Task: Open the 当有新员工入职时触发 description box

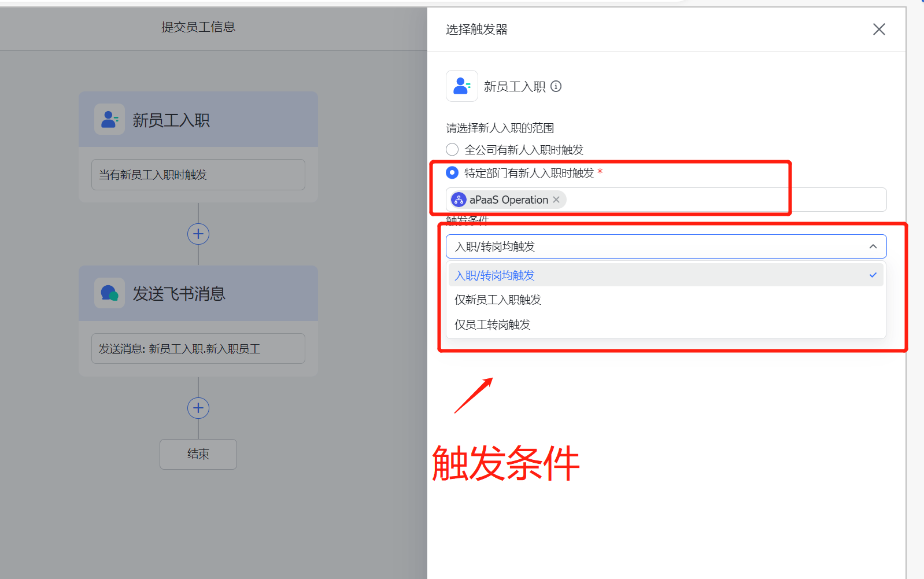Action: coord(198,175)
